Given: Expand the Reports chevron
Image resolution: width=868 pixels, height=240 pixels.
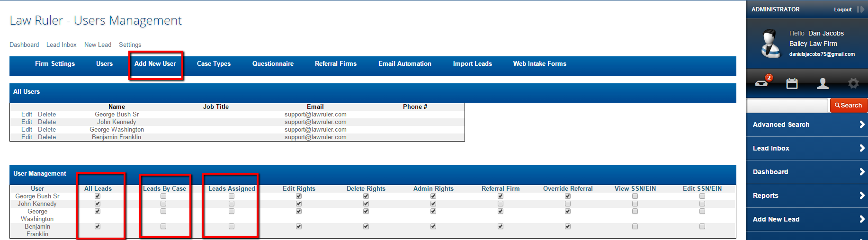Looking at the screenshot, I should (x=862, y=196).
